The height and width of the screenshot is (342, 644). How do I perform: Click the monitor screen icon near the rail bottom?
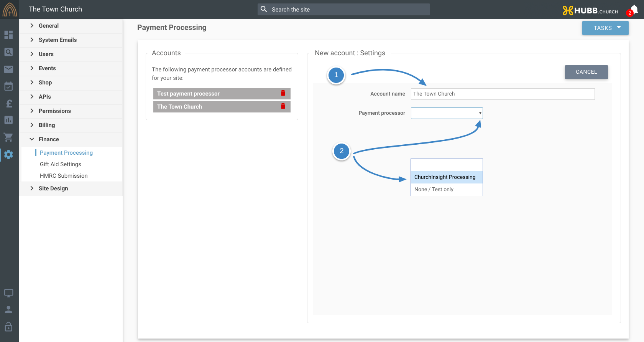pyautogui.click(x=8, y=293)
